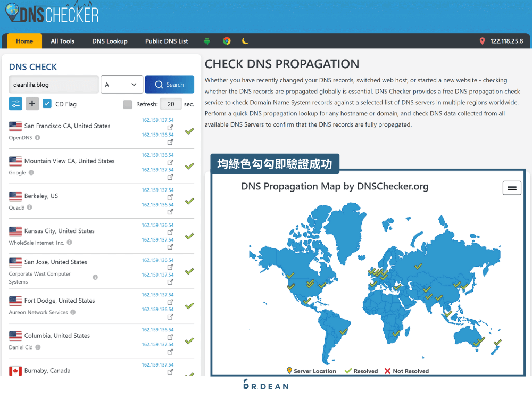Toggle dark mode with the moon icon

[x=245, y=41]
